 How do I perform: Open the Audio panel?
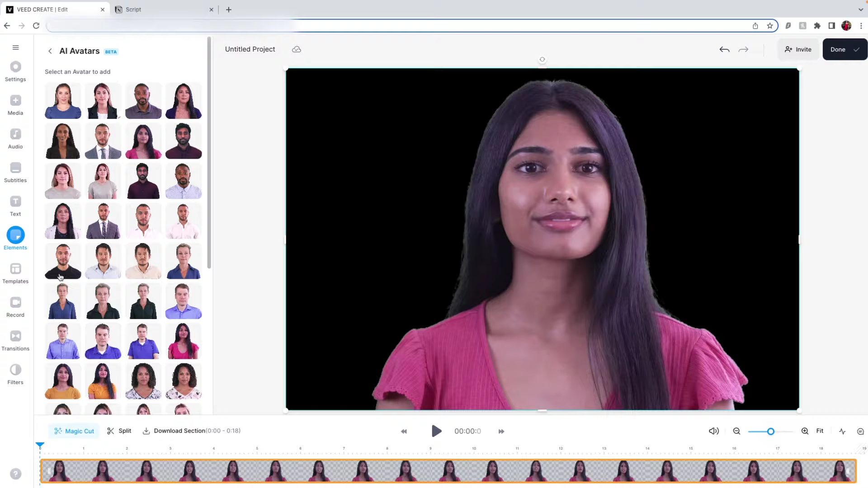click(15, 138)
